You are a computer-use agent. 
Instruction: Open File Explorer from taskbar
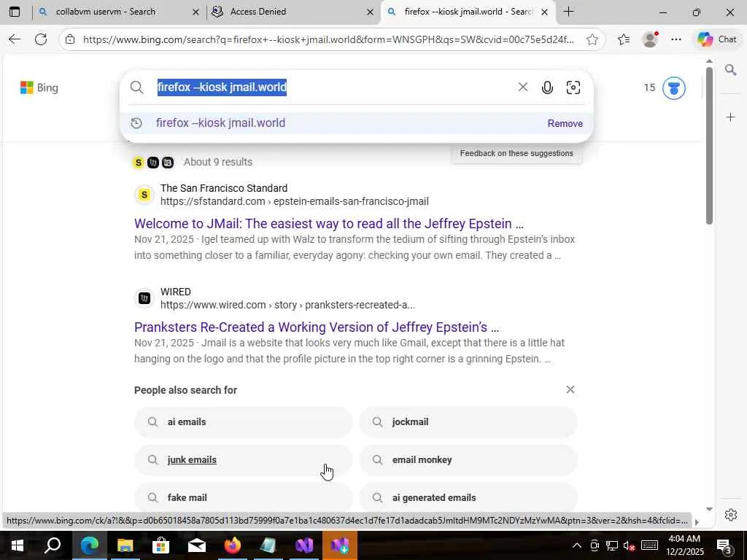coord(125,545)
